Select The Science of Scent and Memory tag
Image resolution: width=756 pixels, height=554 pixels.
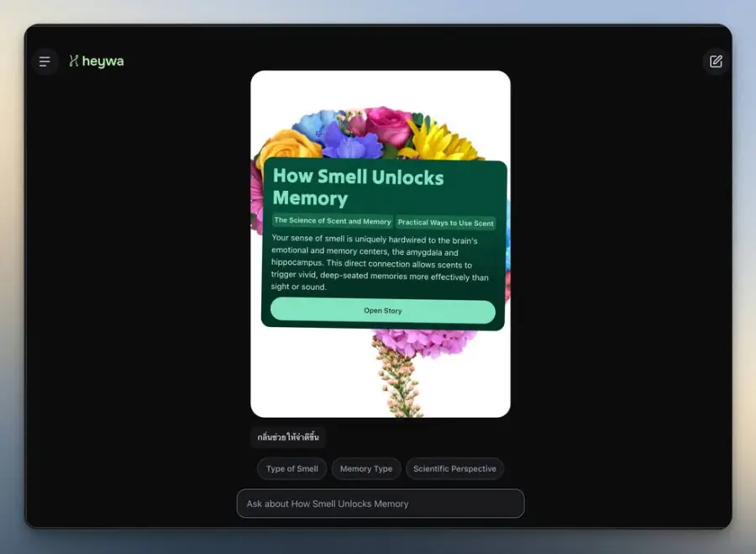click(x=332, y=221)
